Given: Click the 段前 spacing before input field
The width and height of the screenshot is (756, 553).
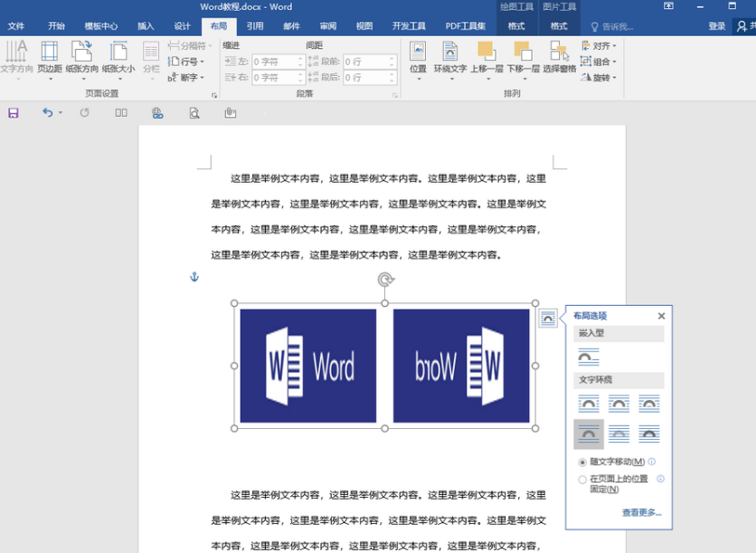Looking at the screenshot, I should (365, 62).
